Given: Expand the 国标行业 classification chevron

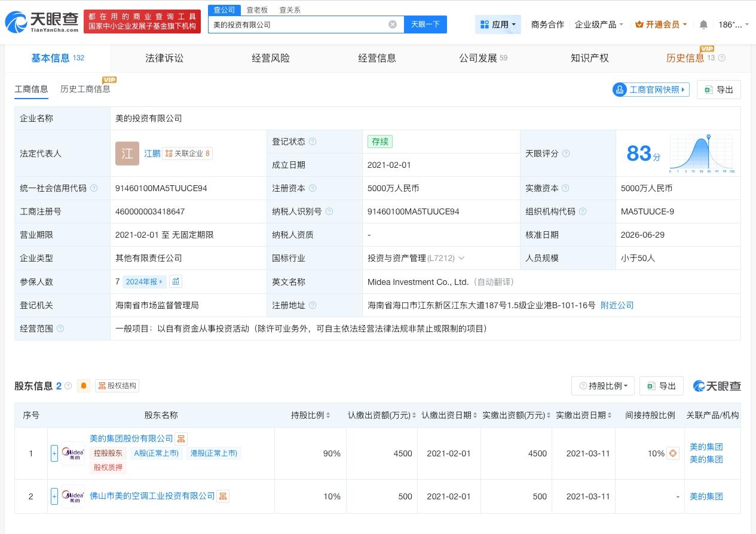Looking at the screenshot, I should click(x=461, y=258).
